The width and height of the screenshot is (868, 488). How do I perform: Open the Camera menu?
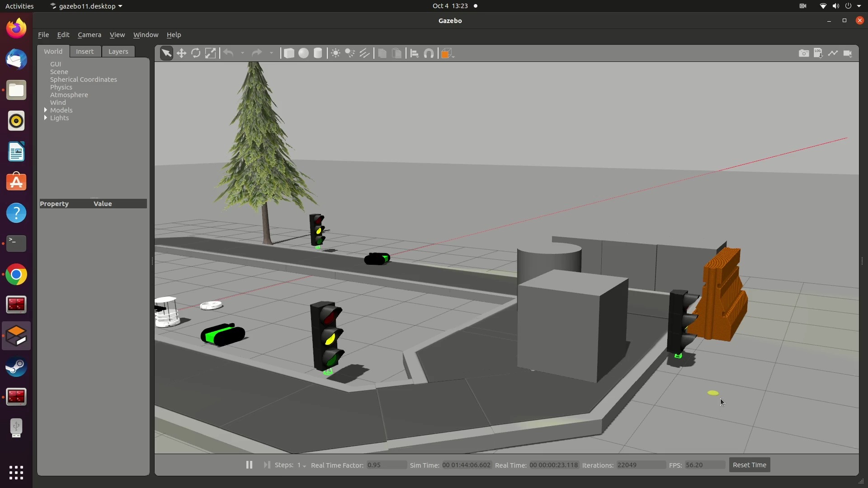click(89, 34)
